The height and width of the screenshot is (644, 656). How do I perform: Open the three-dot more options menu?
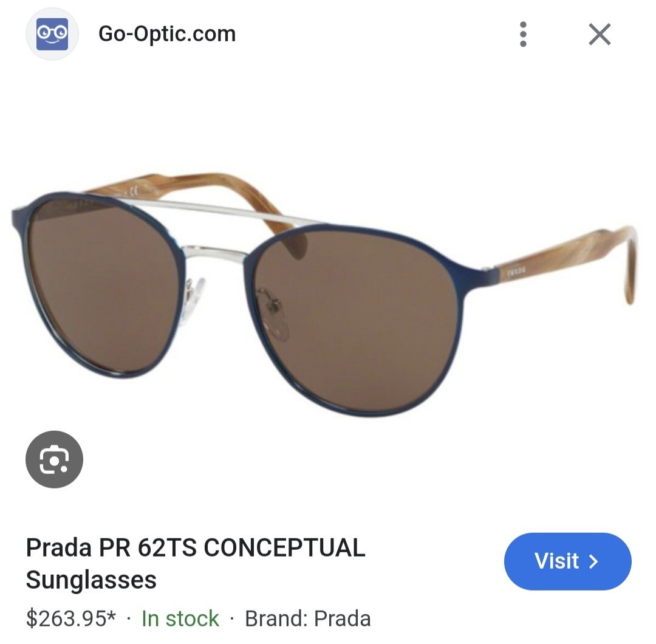(x=523, y=34)
